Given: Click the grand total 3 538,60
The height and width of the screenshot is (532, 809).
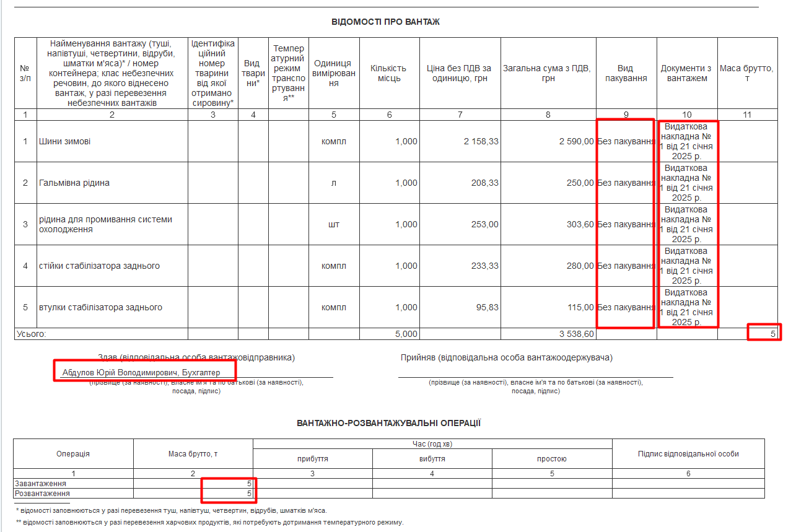Looking at the screenshot, I should (576, 334).
